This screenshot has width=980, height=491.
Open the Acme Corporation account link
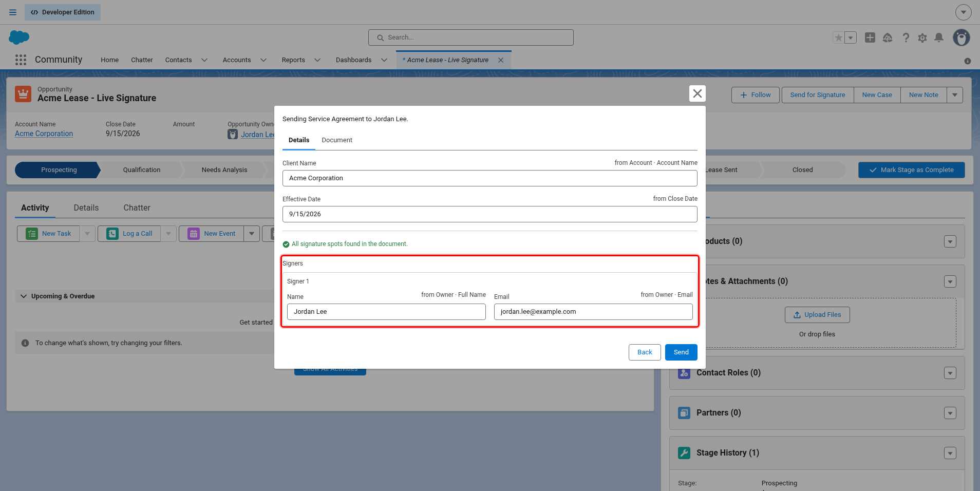(x=44, y=134)
